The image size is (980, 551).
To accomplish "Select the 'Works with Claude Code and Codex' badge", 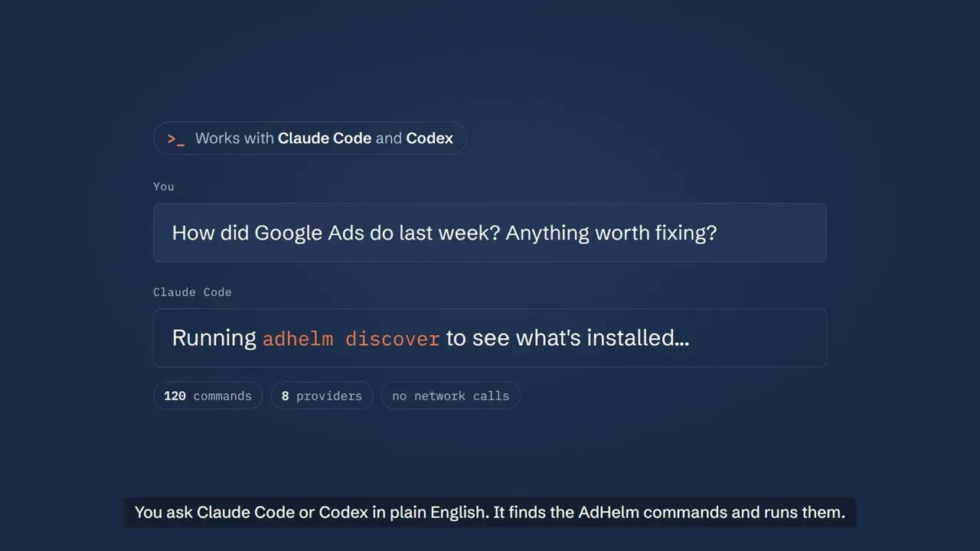I will [x=310, y=139].
